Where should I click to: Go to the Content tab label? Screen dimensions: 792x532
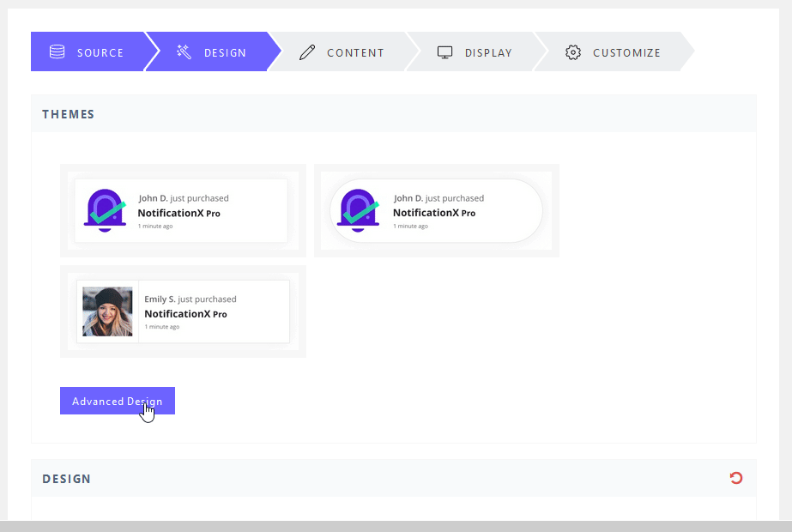tap(355, 53)
